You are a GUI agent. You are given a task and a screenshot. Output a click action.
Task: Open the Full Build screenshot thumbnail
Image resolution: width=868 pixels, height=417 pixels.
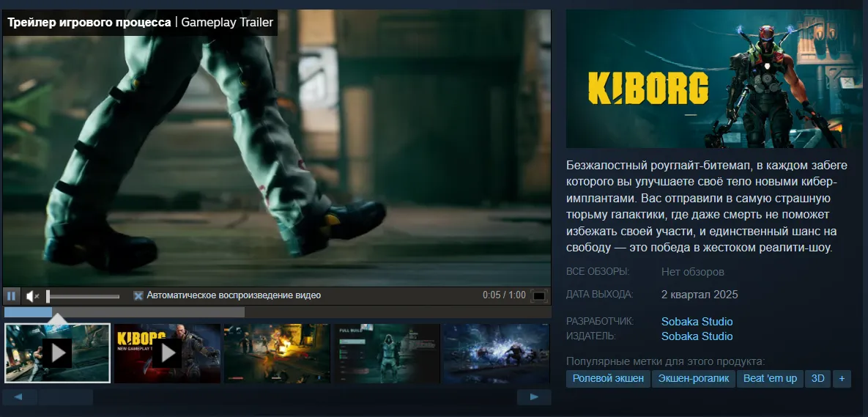387,353
